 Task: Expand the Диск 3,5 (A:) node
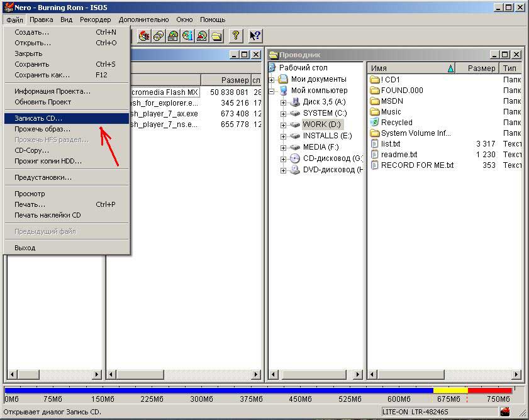(283, 102)
